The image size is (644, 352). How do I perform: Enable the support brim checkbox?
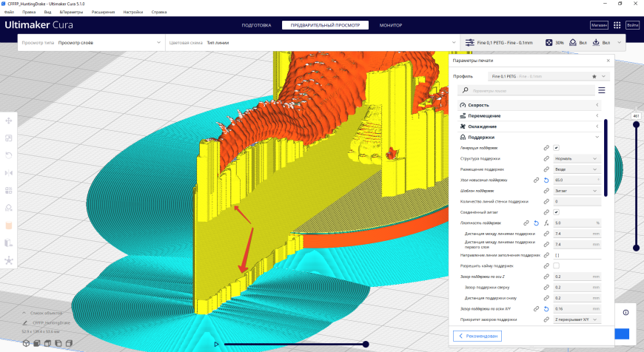click(556, 265)
